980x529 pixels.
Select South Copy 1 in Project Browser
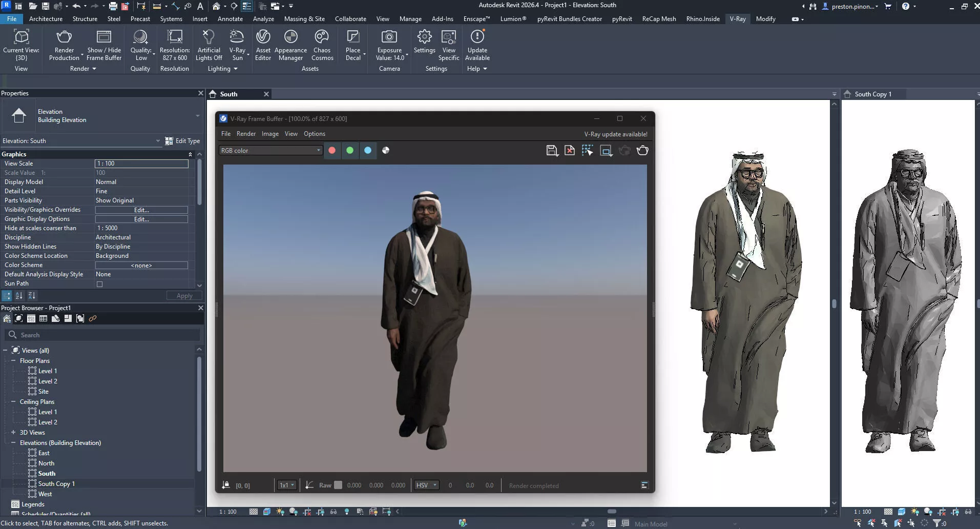pos(56,484)
